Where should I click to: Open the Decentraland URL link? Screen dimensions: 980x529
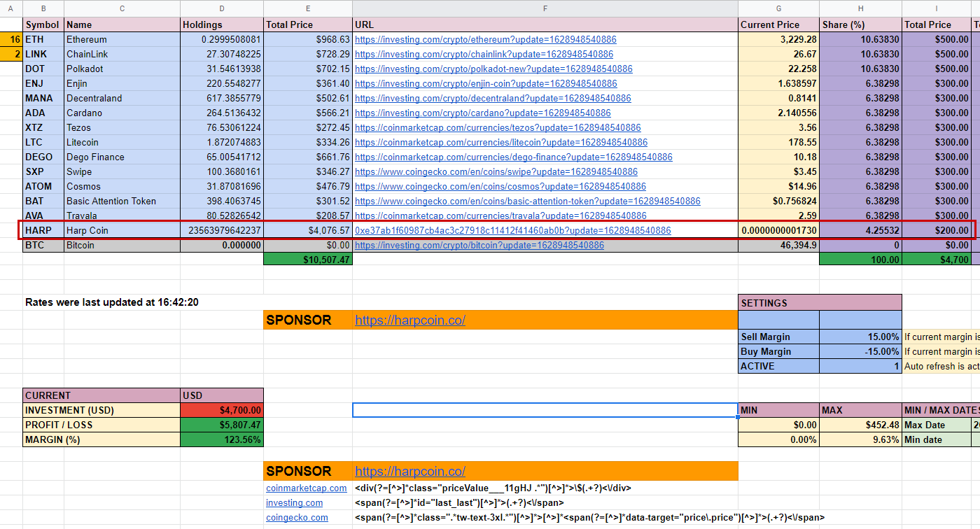point(493,99)
